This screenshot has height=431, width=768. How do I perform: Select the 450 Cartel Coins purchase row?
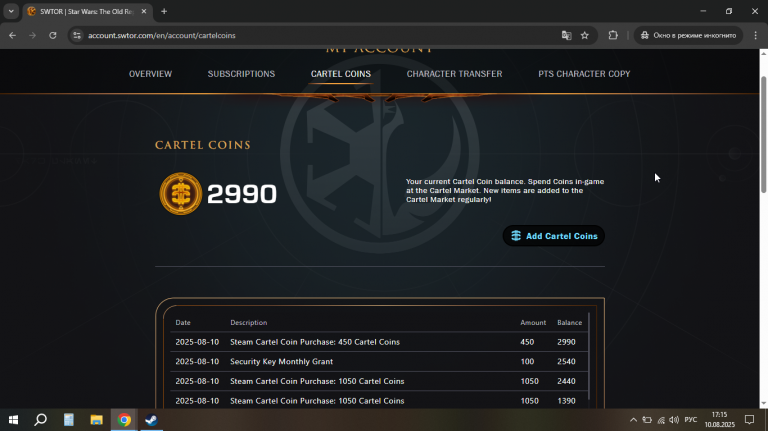[378, 342]
